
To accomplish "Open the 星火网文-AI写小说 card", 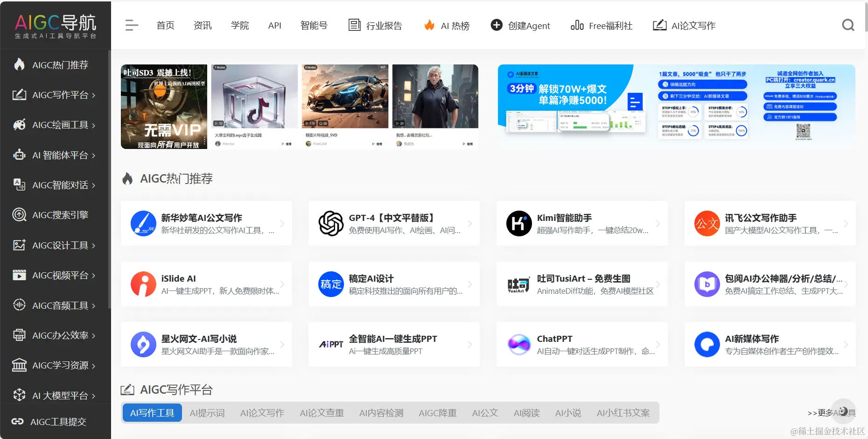I will pyautogui.click(x=206, y=344).
